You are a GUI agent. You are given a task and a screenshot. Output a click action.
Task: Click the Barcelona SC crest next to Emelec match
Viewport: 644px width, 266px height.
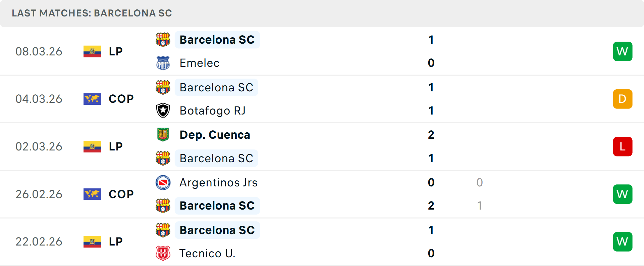point(163,40)
